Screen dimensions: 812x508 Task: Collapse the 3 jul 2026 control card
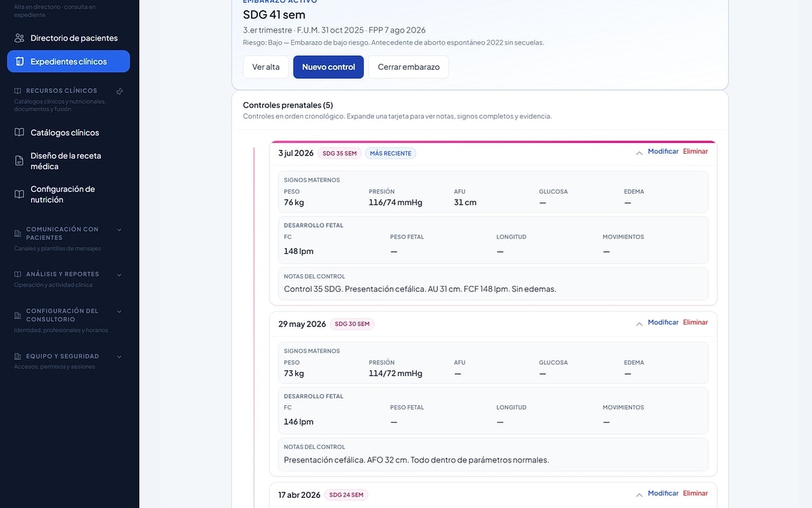click(639, 153)
